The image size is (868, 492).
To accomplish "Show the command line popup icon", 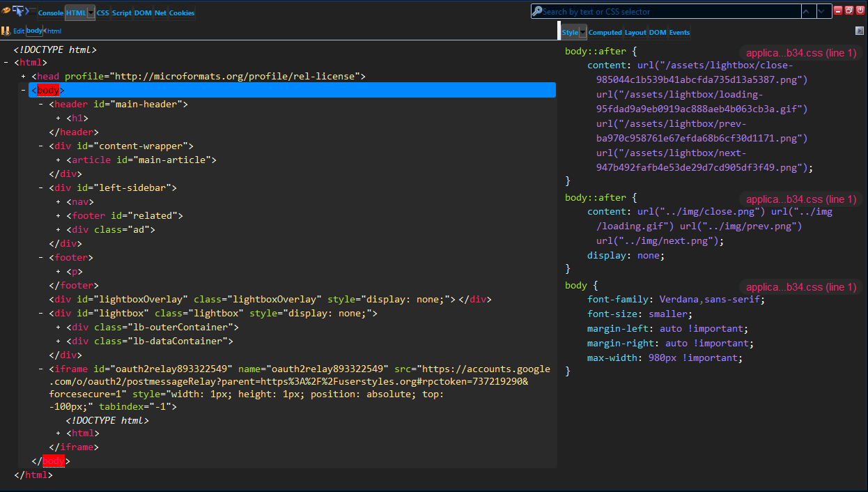I will tap(31, 11).
